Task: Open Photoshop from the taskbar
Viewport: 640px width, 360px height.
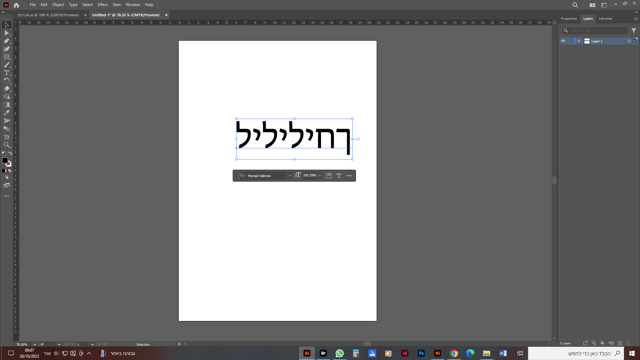Action: click(421, 353)
